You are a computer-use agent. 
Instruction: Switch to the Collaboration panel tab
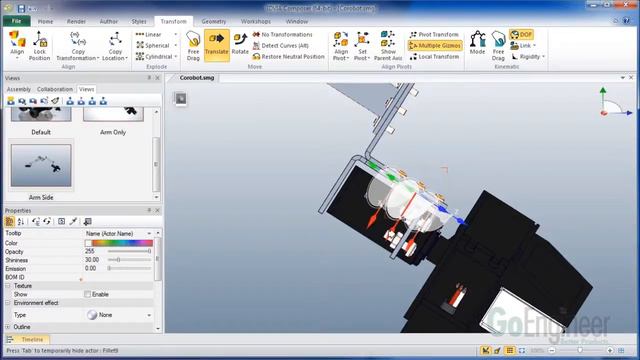[x=55, y=89]
